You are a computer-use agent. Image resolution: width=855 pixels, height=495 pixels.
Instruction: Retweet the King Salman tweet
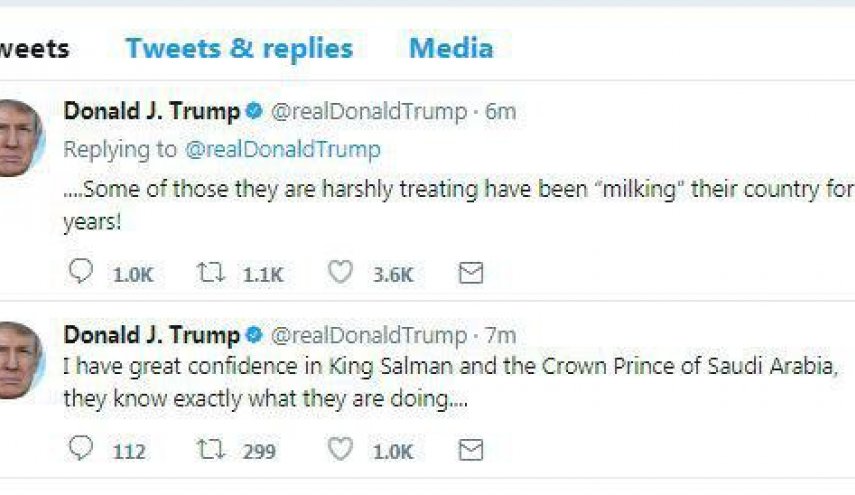(211, 450)
